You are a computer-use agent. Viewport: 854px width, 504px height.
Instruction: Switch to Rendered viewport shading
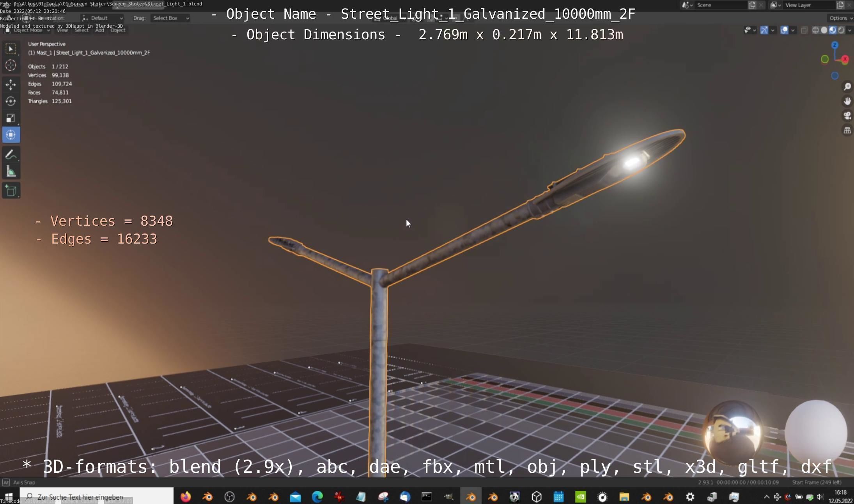(x=841, y=30)
